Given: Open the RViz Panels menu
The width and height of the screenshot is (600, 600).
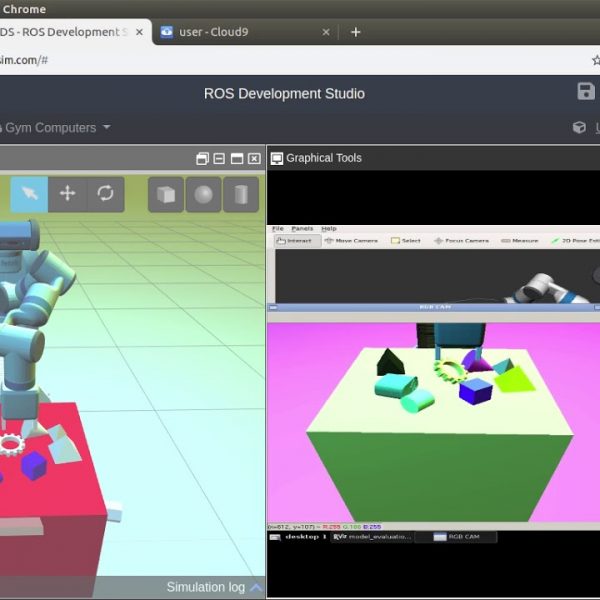Looking at the screenshot, I should 302,228.
